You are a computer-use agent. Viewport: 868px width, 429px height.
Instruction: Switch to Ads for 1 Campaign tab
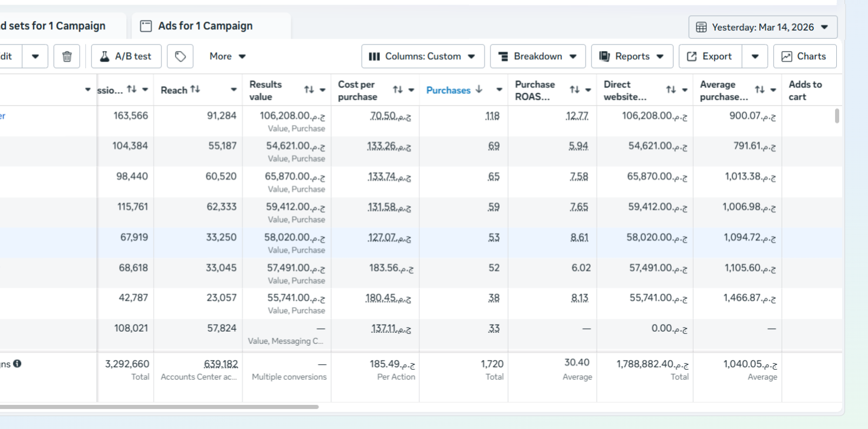pos(205,26)
